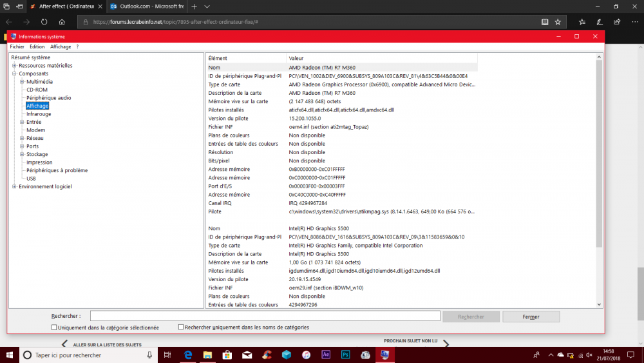Select the Affichage tree item
Image resolution: width=644 pixels, height=363 pixels.
click(37, 106)
